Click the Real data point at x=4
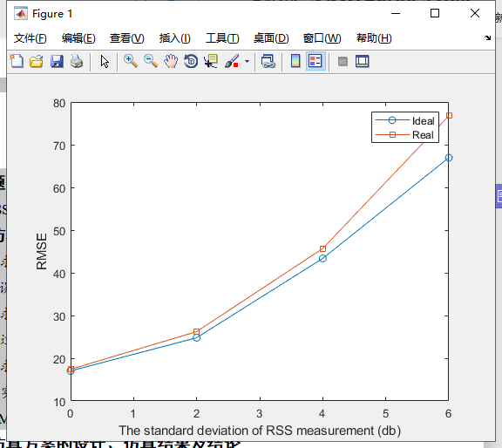 click(322, 248)
